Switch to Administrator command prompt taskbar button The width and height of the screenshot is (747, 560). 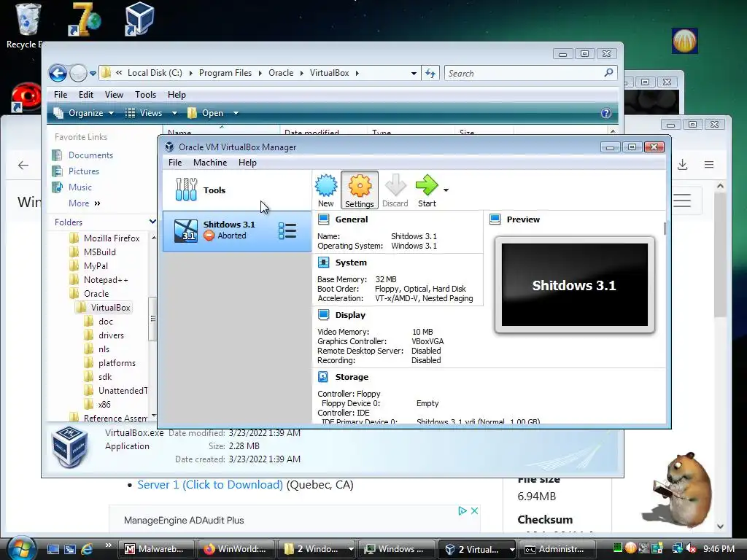pyautogui.click(x=557, y=549)
